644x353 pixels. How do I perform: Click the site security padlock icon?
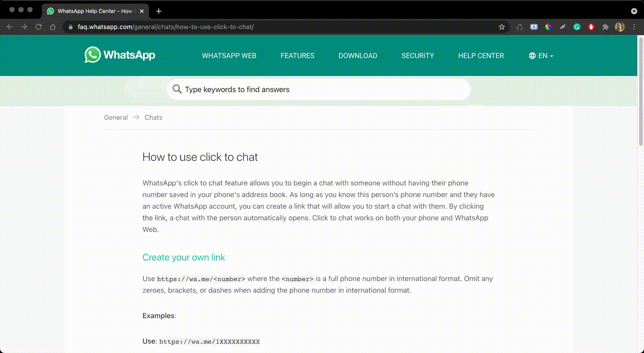tap(70, 26)
